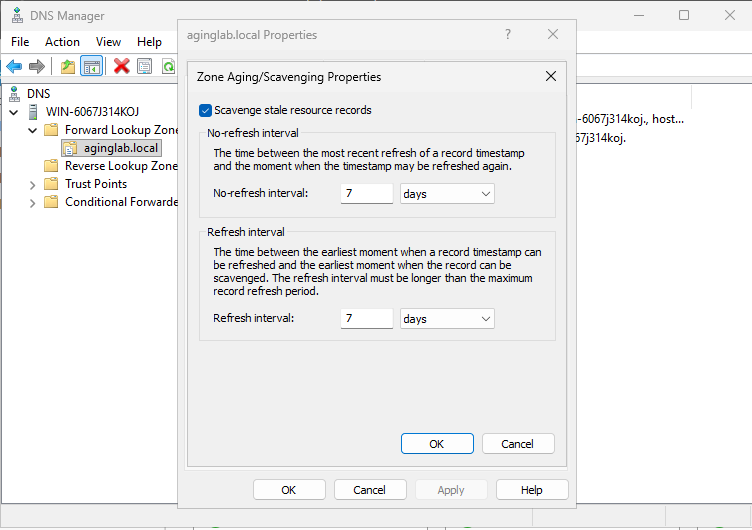The image size is (752, 530).
Task: Click the question mark help button in Properties title
Action: pos(508,35)
